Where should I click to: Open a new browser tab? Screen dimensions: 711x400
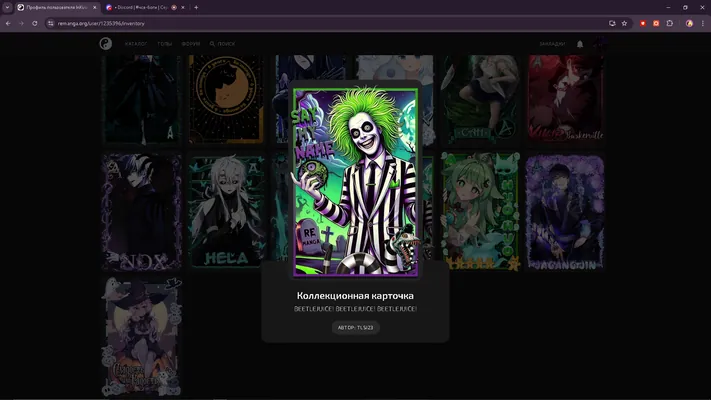click(x=196, y=7)
